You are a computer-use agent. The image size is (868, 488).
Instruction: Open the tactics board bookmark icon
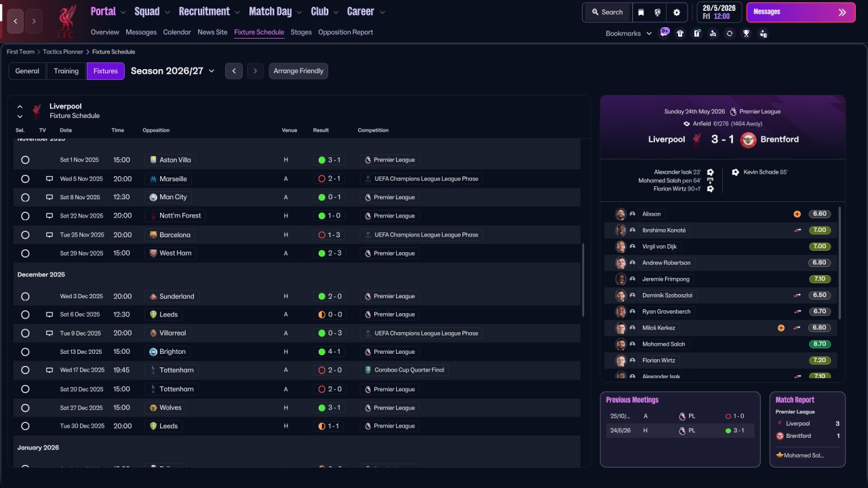696,33
